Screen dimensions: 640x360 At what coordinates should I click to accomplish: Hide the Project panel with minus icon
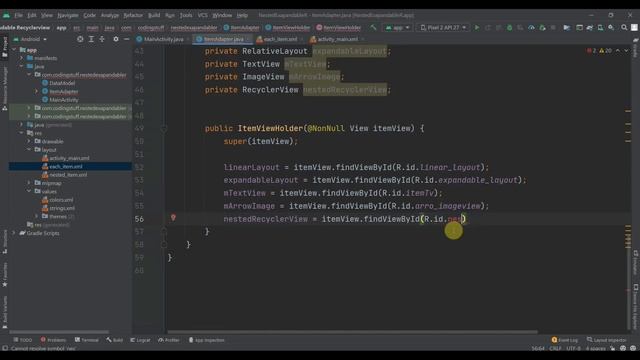click(x=127, y=39)
